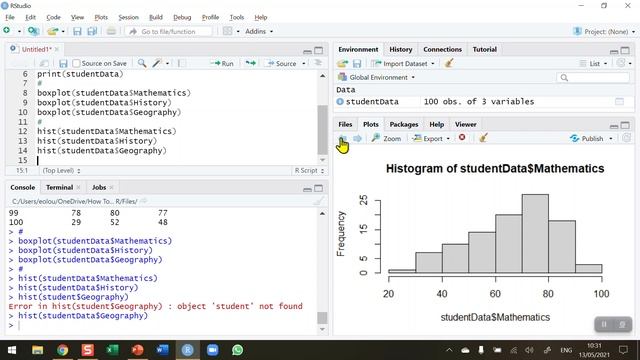640x360 pixels.
Task: Click the Save Workspace icon in the Environment pane
Action: click(357, 63)
